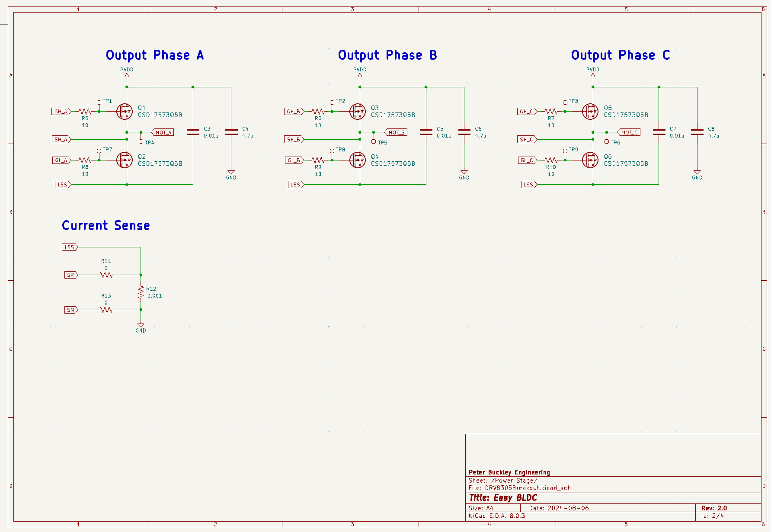The image size is (771, 532).
Task: Select MOSFET Q6 symbol in Phase C
Action: (x=591, y=160)
